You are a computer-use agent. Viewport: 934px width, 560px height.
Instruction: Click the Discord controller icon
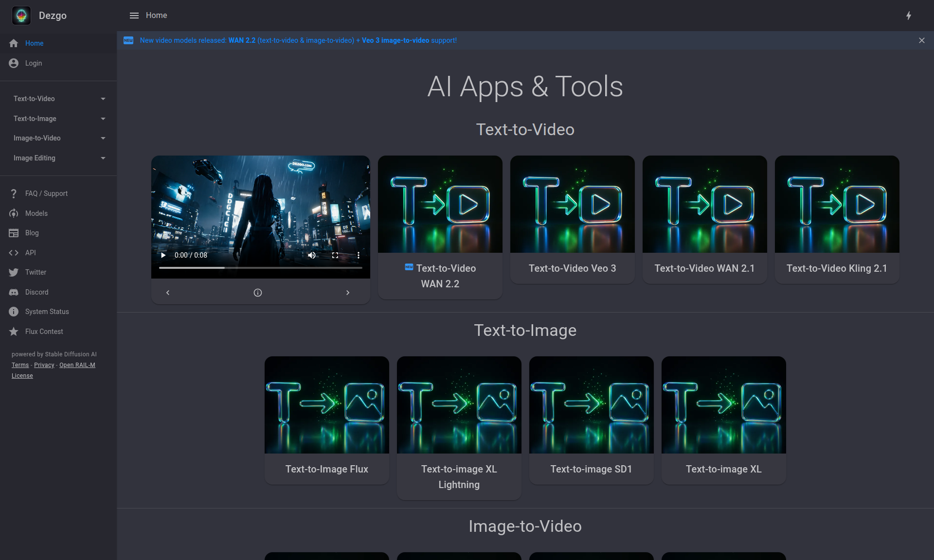14,292
